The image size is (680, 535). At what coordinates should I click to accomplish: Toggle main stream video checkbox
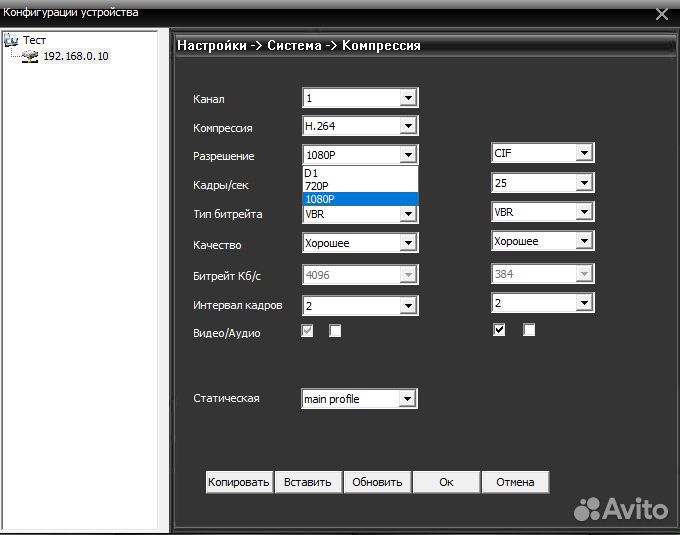(x=308, y=331)
